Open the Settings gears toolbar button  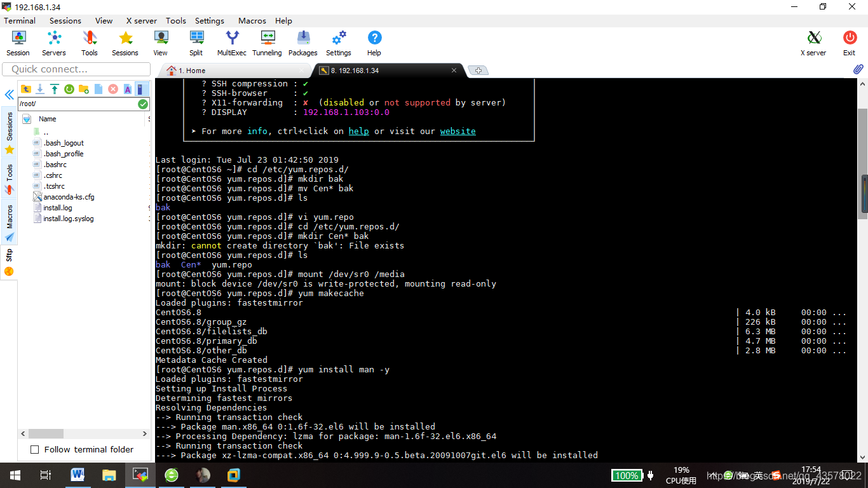coord(339,43)
